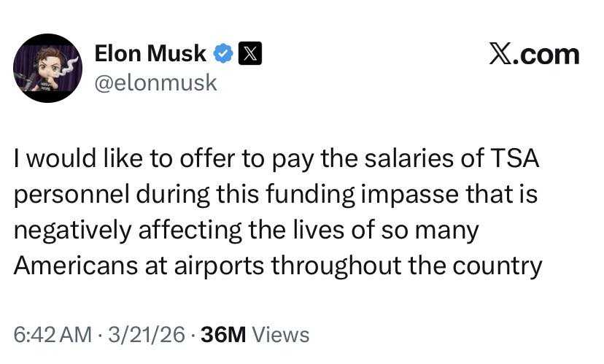Click the first line of the post
This screenshot has height=364, width=604.
(276, 160)
